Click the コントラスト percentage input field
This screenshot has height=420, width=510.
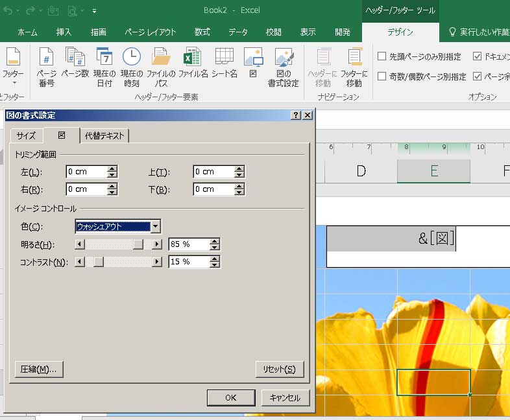point(188,262)
